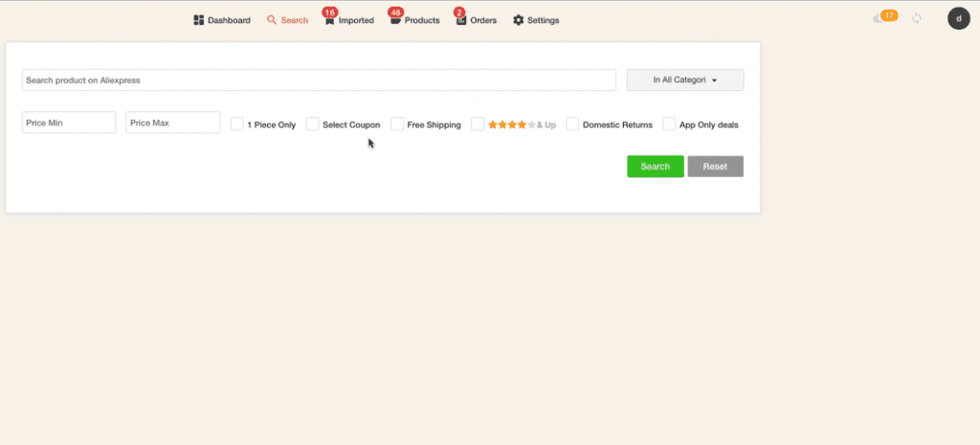Click the gray Reset button
980x445 pixels.
point(715,167)
